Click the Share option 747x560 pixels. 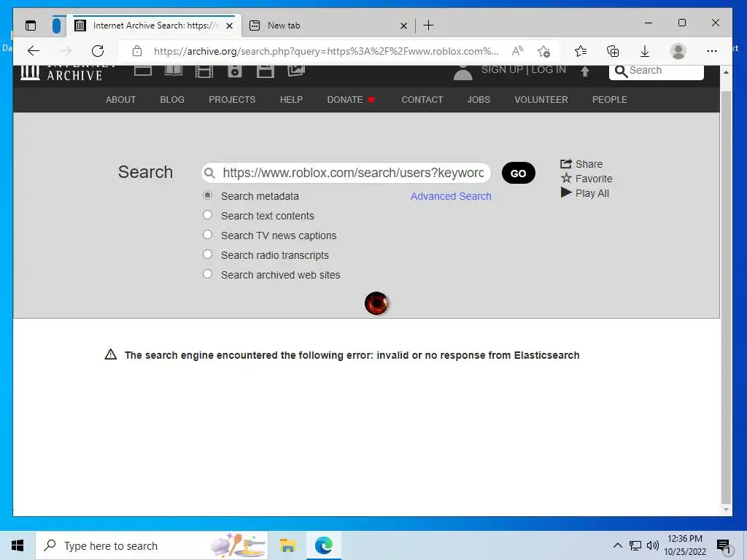point(581,164)
